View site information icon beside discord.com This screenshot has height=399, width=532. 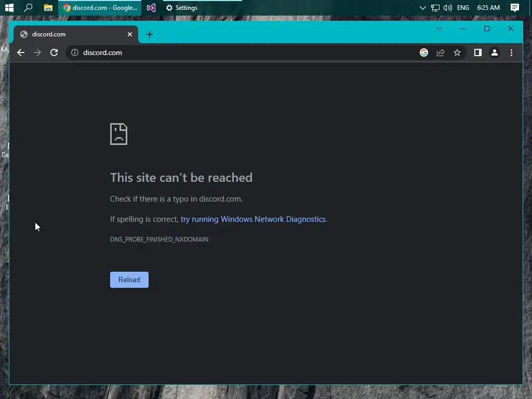(x=75, y=52)
